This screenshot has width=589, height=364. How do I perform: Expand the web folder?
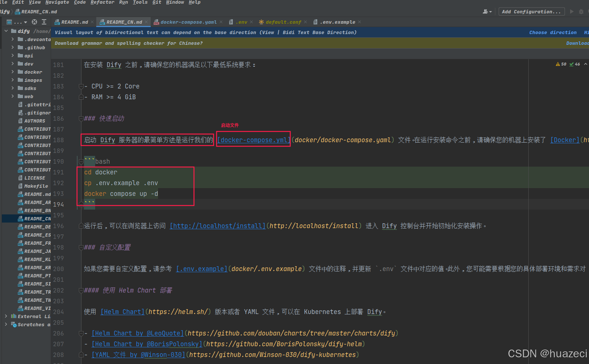coord(13,96)
